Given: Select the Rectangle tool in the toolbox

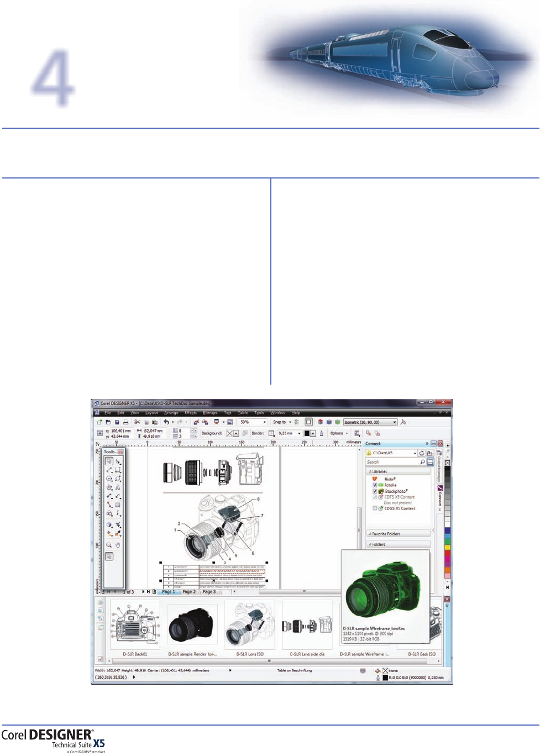Looking at the screenshot, I should 118,470.
